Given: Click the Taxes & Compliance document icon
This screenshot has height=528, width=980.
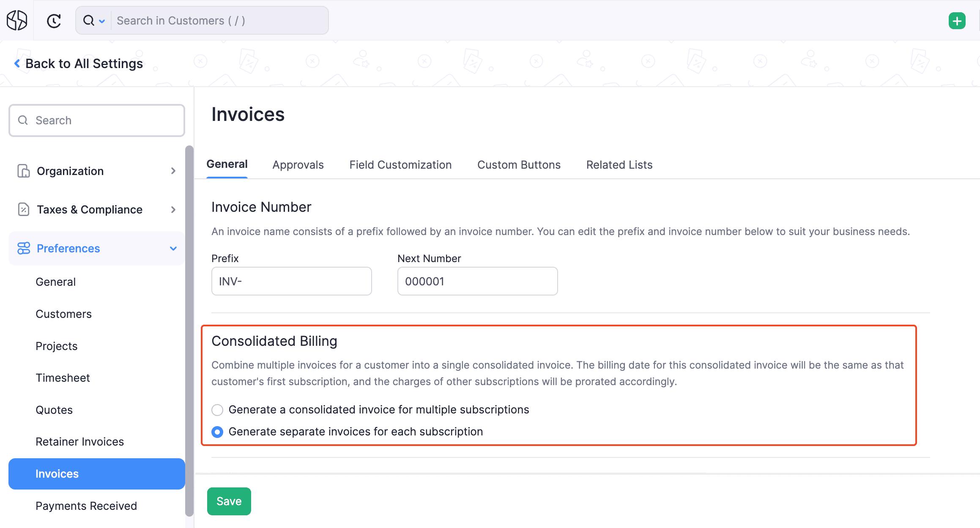Looking at the screenshot, I should (24, 209).
